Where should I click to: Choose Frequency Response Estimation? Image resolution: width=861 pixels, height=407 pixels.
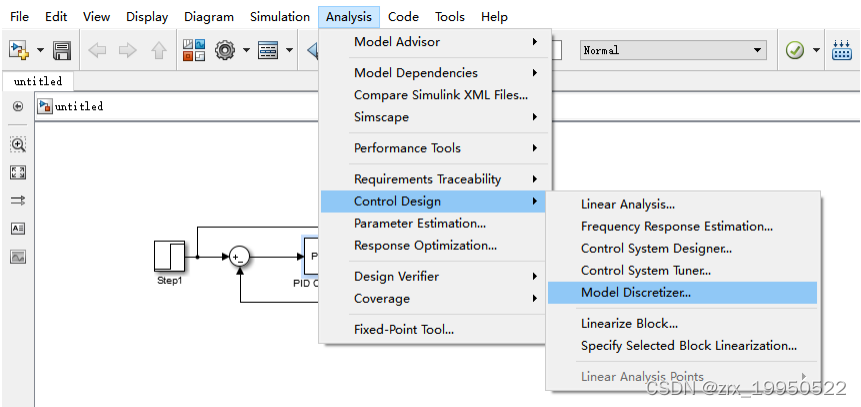pyautogui.click(x=683, y=226)
